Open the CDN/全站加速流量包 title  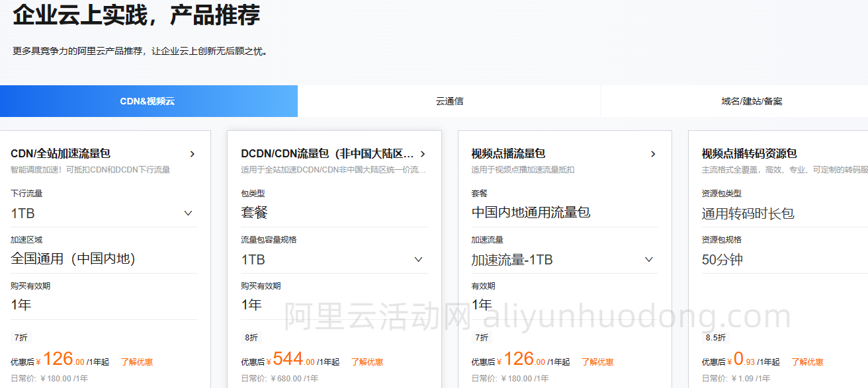click(x=60, y=154)
